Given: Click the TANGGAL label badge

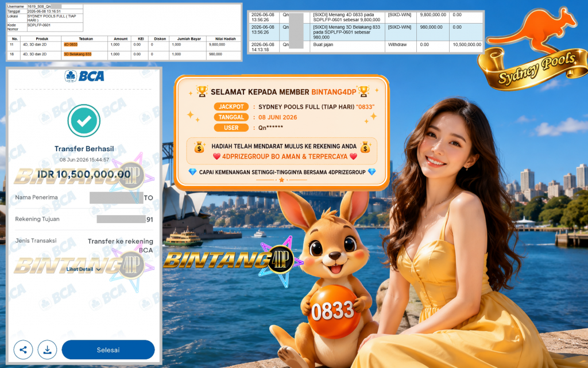Looking at the screenshot, I should (x=231, y=117).
